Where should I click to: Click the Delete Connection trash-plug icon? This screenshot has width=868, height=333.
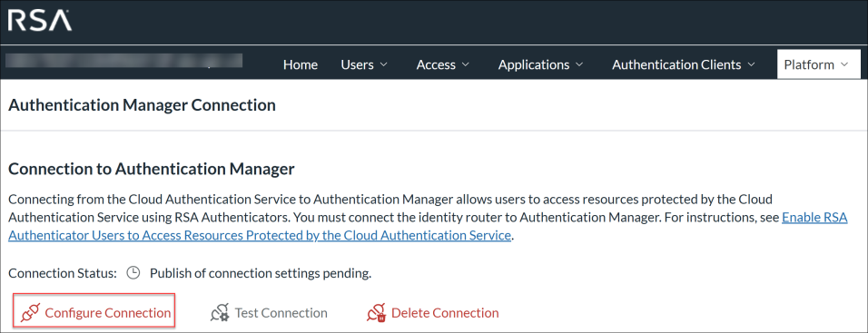(x=377, y=313)
